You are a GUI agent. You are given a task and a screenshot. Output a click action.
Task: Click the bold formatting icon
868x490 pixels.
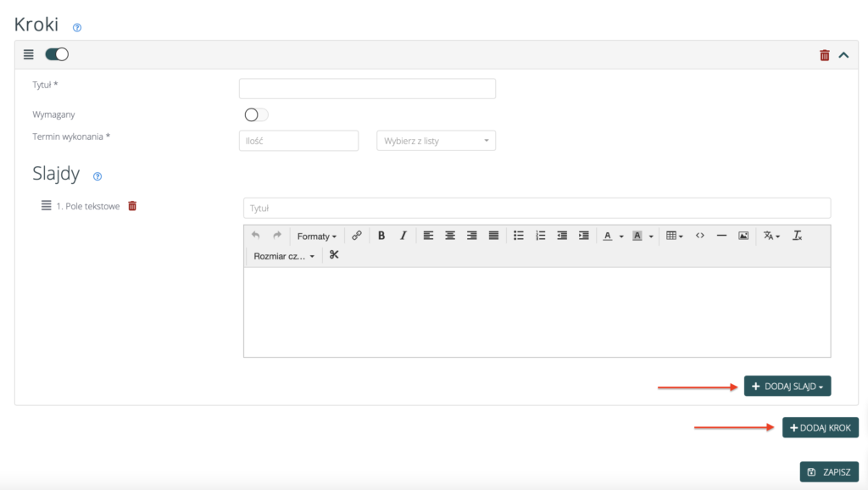coord(381,236)
